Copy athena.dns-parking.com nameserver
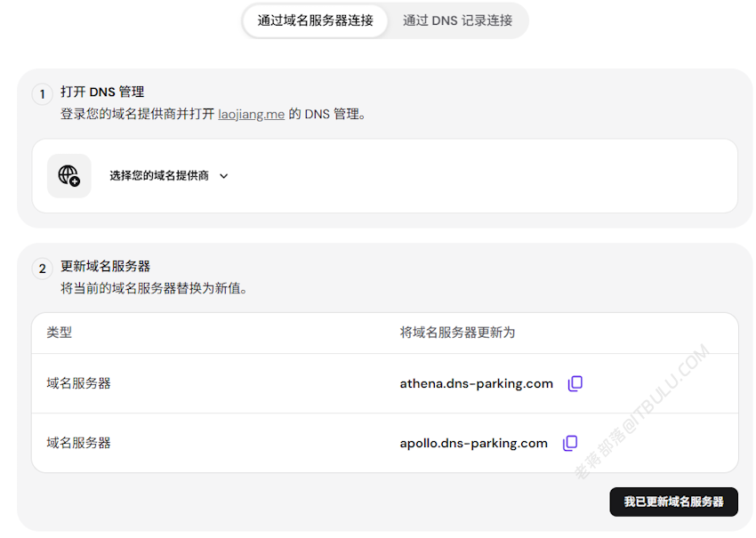This screenshot has width=756, height=538. 575,384
